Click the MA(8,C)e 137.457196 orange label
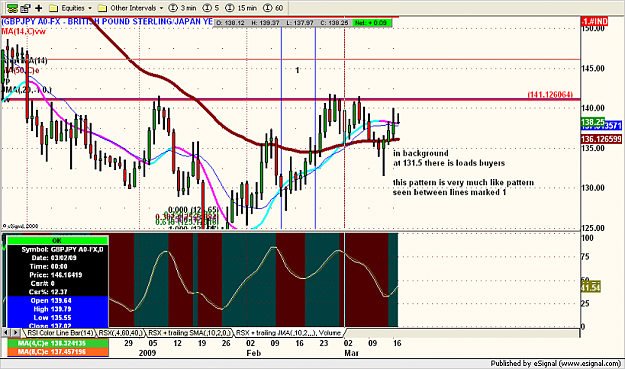Screen dimensions: 625x369 (57, 352)
